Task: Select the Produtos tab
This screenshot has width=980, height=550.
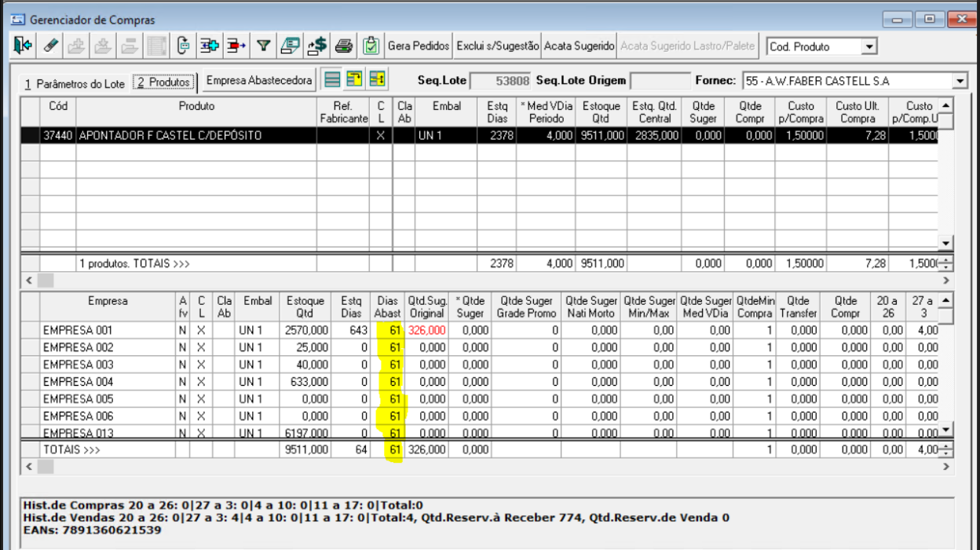Action: click(x=163, y=82)
